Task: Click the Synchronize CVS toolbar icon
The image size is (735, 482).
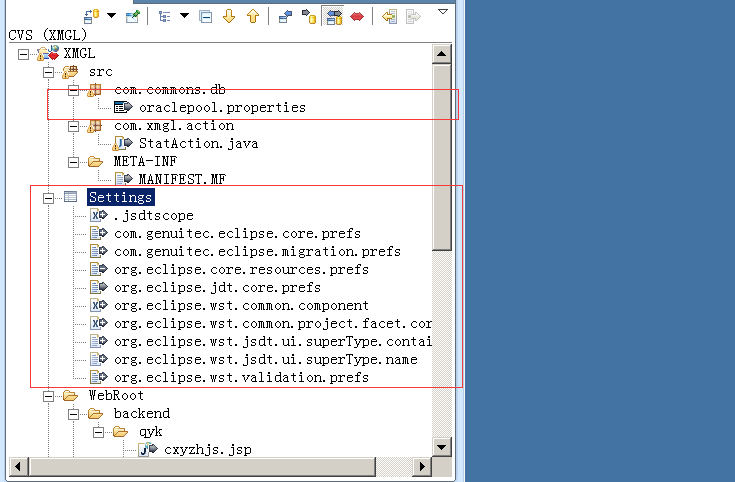Action: pos(91,16)
